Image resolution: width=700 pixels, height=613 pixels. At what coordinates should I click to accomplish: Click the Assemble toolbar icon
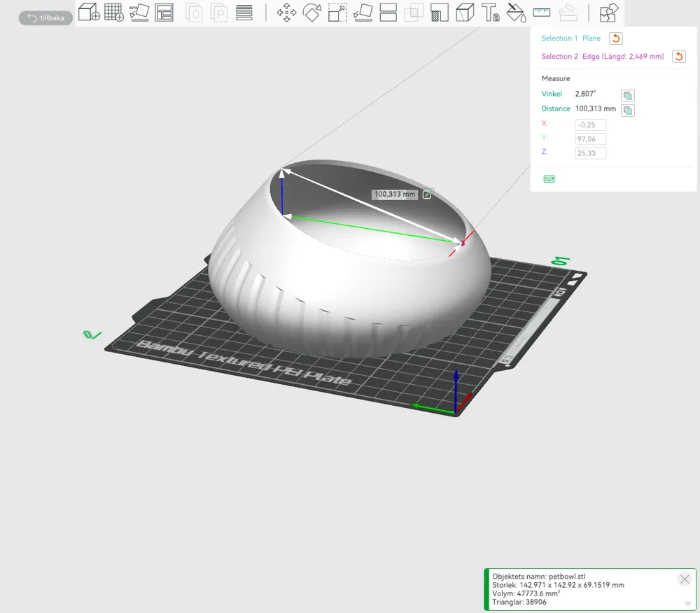click(x=568, y=13)
